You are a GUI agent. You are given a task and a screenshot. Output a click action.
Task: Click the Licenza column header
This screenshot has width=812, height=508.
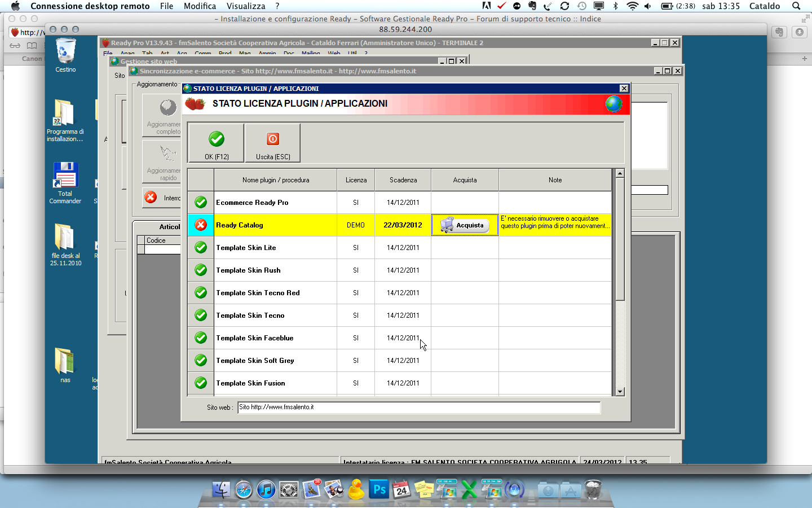tap(356, 180)
